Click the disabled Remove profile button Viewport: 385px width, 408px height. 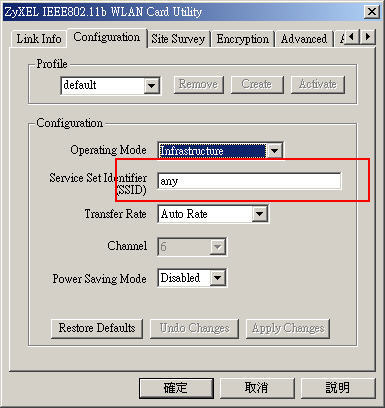click(x=198, y=84)
